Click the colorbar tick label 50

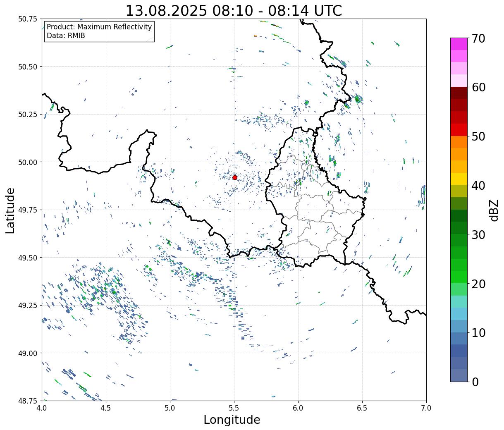(478, 136)
